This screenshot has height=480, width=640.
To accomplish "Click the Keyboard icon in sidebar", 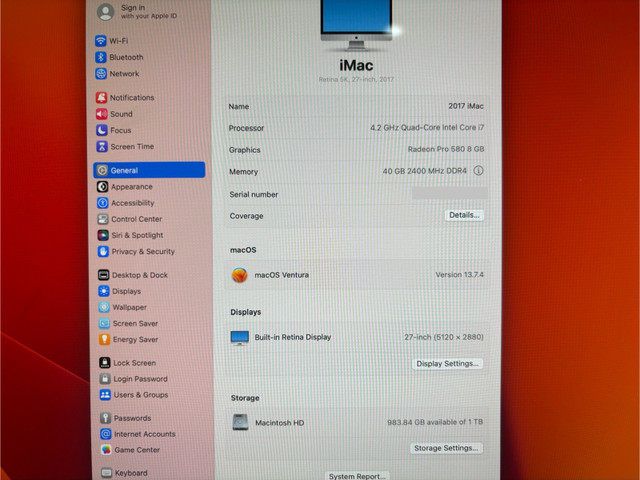I will 107,473.
